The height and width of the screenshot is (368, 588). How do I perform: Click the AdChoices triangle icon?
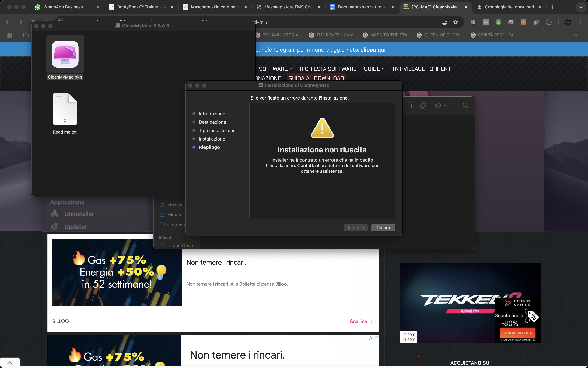[370, 338]
